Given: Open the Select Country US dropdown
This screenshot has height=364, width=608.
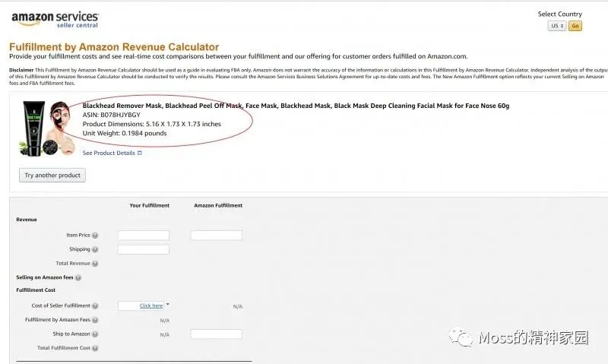Looking at the screenshot, I should click(557, 26).
